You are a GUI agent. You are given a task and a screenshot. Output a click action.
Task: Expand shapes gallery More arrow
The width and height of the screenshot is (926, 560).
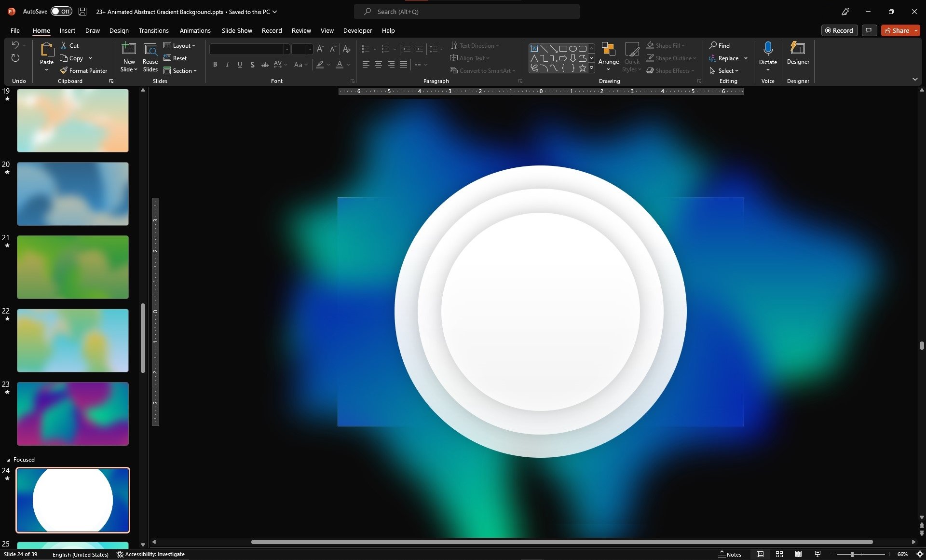(591, 68)
